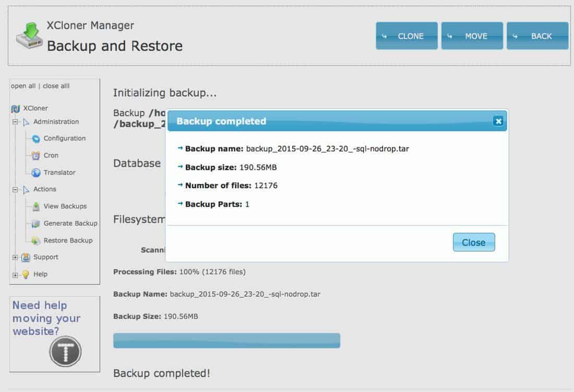Screen dimensions: 574x392
Task: Open the Translator item
Action: coord(59,172)
